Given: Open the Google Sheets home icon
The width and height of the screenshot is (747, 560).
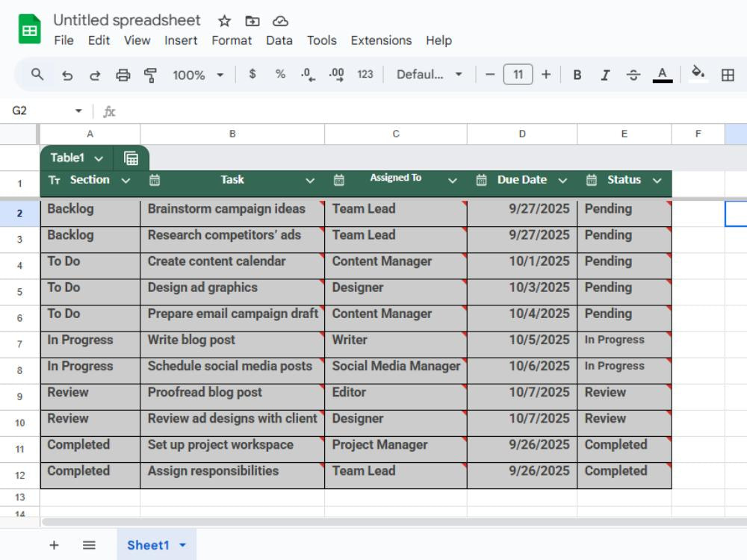Looking at the screenshot, I should 30,30.
